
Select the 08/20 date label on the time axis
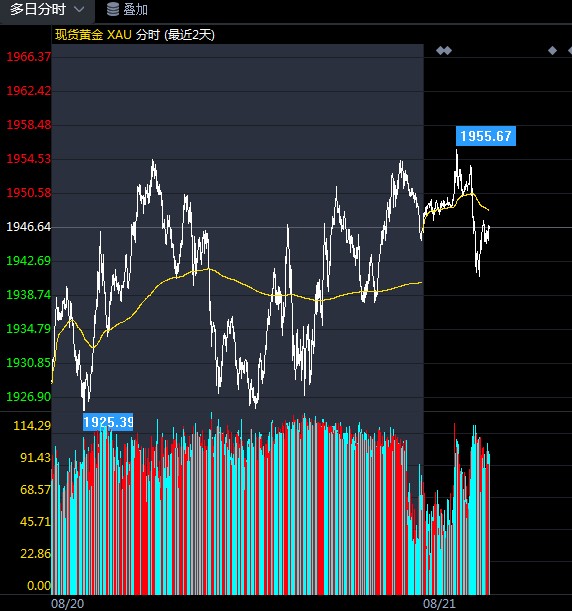67,604
